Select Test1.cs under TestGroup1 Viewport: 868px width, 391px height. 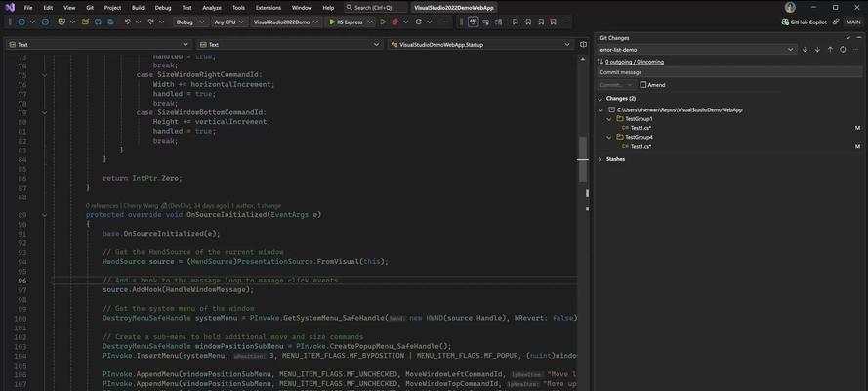click(641, 128)
